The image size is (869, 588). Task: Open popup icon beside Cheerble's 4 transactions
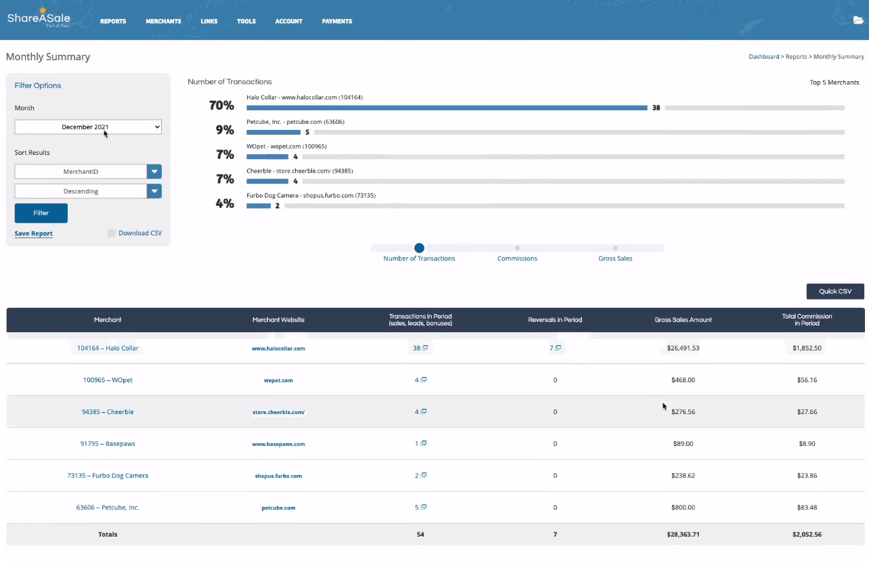point(424,411)
